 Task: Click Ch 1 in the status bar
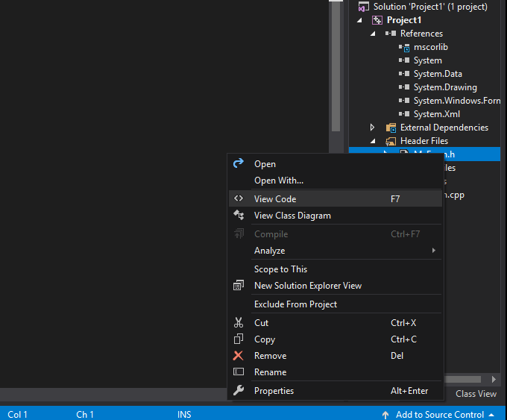click(x=85, y=415)
